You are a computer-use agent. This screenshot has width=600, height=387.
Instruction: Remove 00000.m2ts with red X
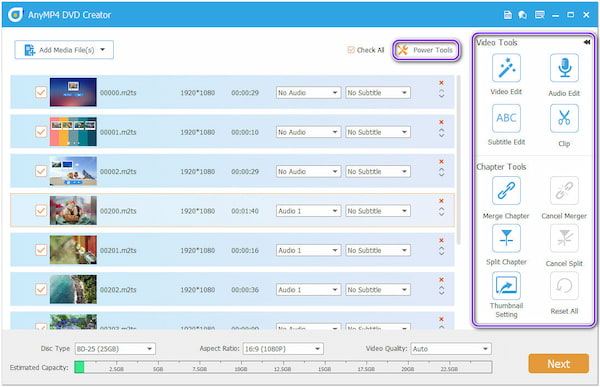tap(441, 83)
